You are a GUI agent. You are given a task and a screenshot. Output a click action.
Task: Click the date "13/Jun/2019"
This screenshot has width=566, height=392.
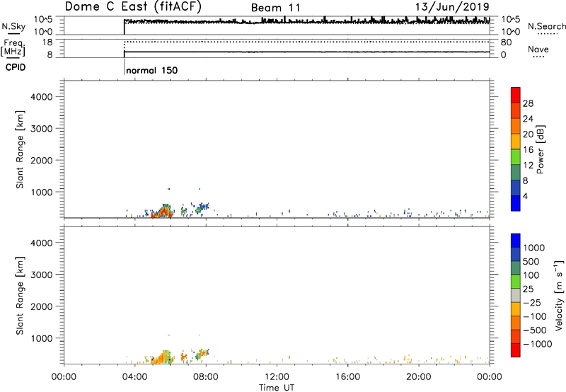[452, 6]
